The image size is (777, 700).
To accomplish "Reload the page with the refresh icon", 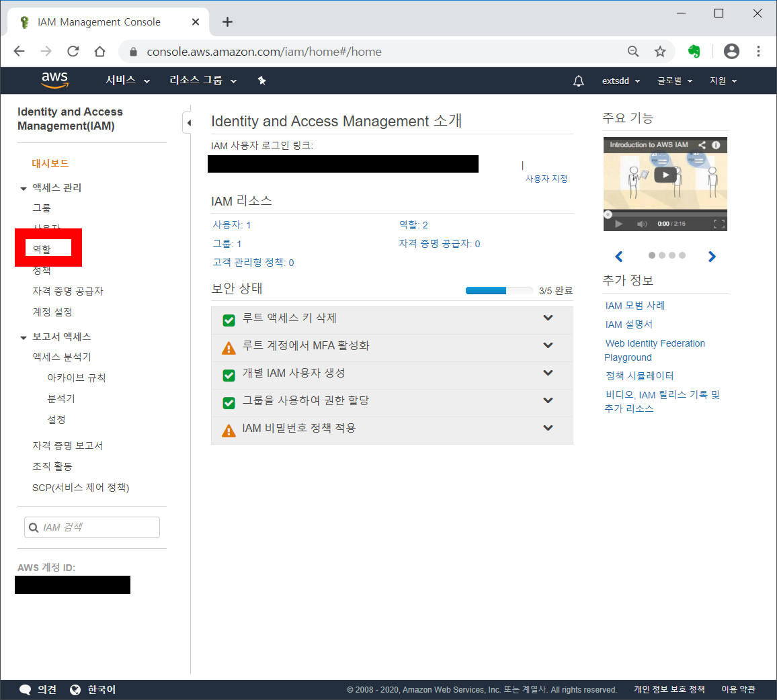I will (x=73, y=51).
